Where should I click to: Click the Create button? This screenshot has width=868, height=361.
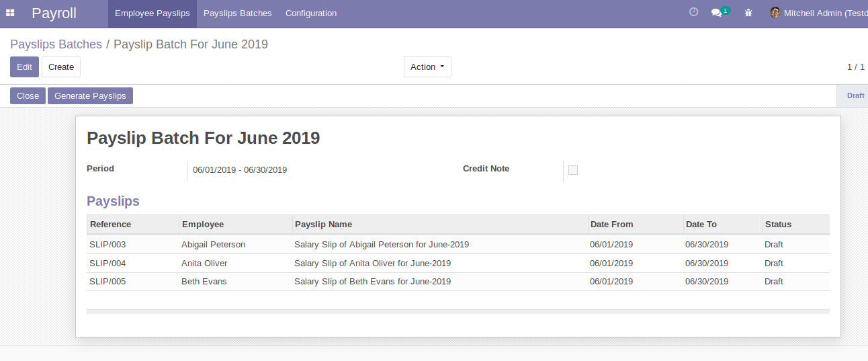point(61,67)
